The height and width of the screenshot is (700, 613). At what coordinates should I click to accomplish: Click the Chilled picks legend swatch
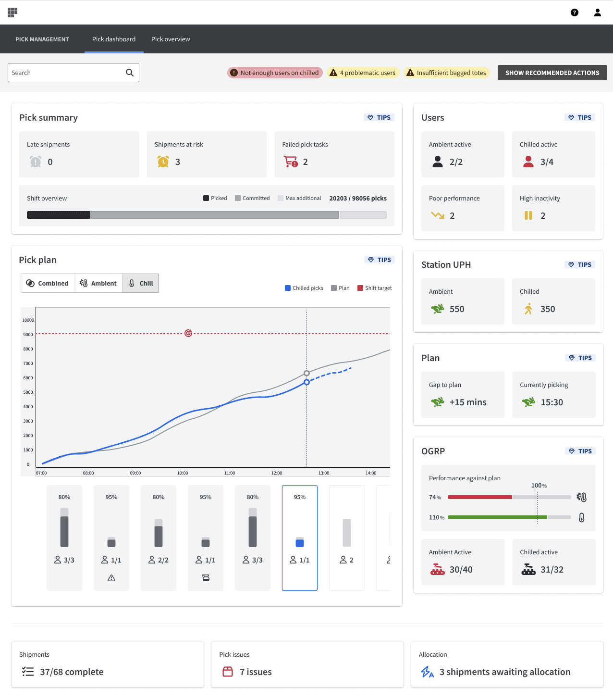(288, 288)
